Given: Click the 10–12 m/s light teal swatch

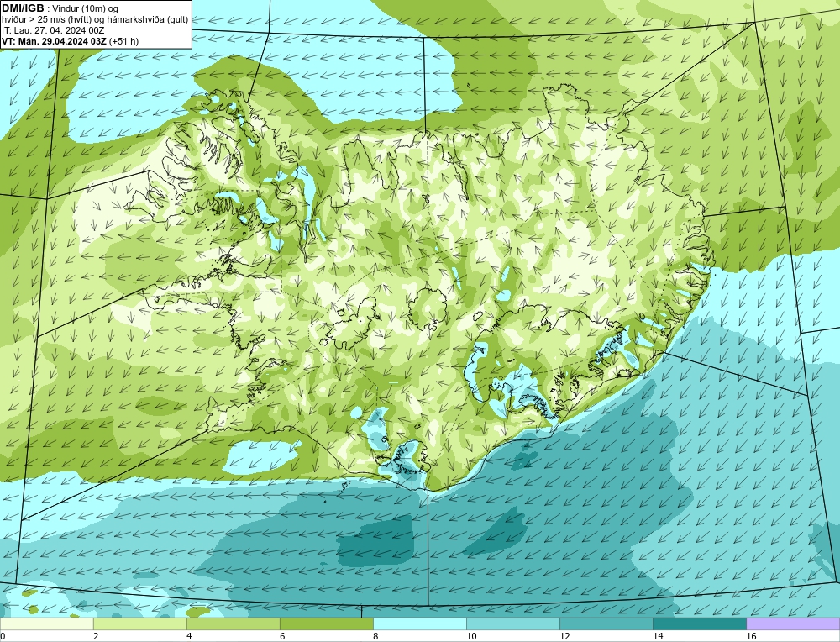Looking at the screenshot, I should (x=512, y=624).
